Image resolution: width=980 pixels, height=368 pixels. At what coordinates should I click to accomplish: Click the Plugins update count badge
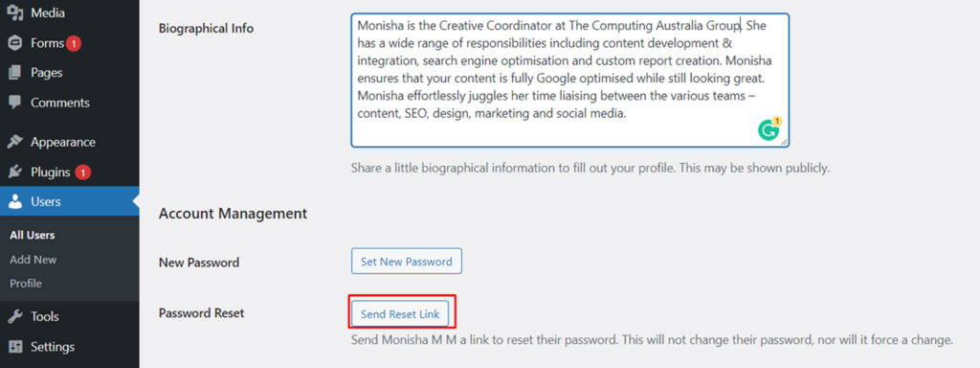82,172
